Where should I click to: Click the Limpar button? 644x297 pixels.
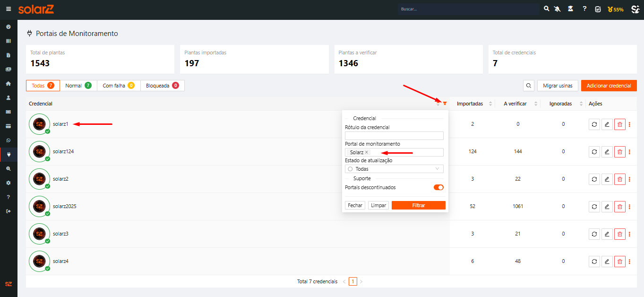[378, 205]
